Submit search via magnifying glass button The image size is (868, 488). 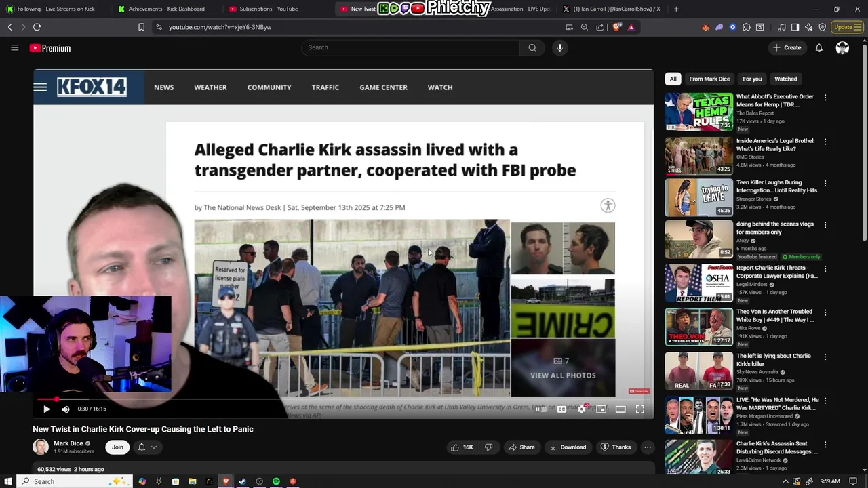(x=532, y=47)
